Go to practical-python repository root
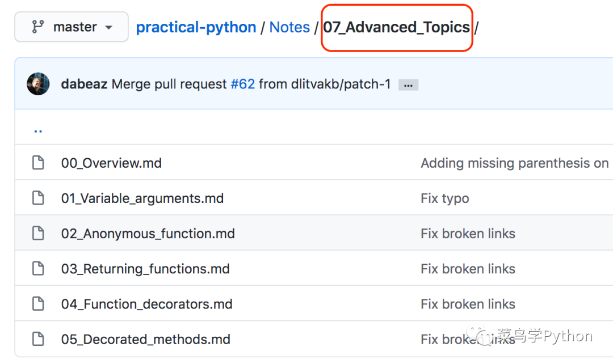This screenshot has width=613, height=364. coord(196,27)
